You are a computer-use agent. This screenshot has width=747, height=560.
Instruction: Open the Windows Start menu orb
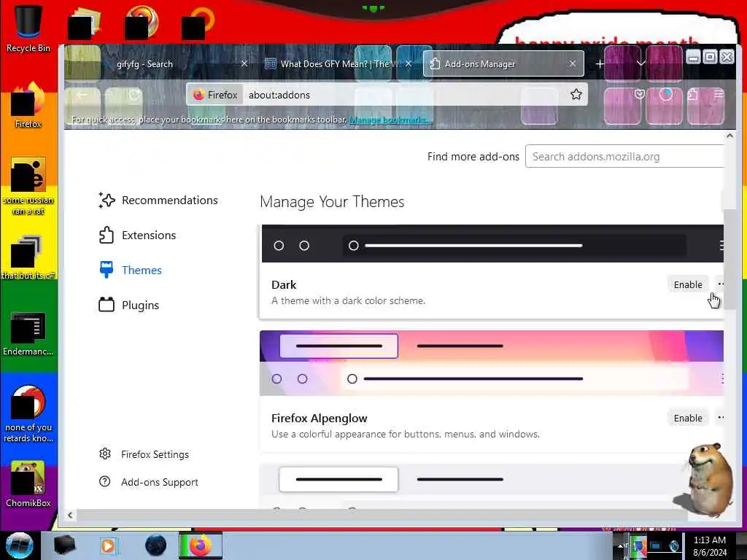point(20,545)
